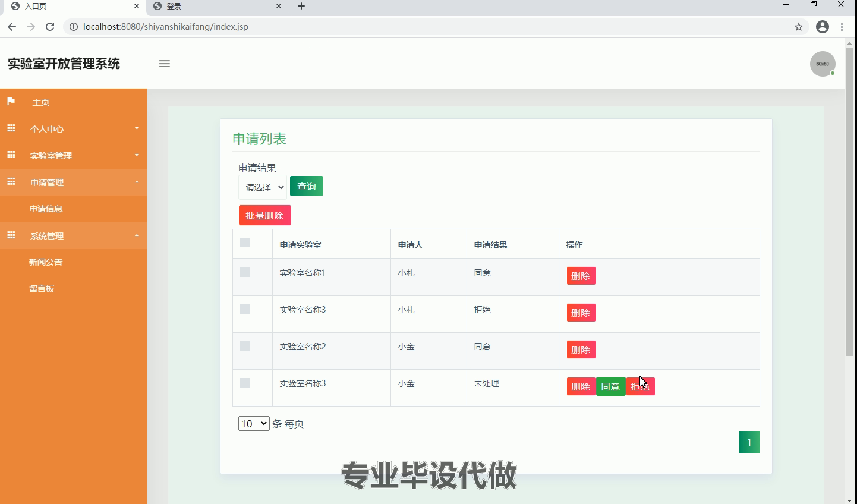Toggle sidebar with the hamburger menu icon
This screenshot has width=857, height=504.
pyautogui.click(x=165, y=64)
